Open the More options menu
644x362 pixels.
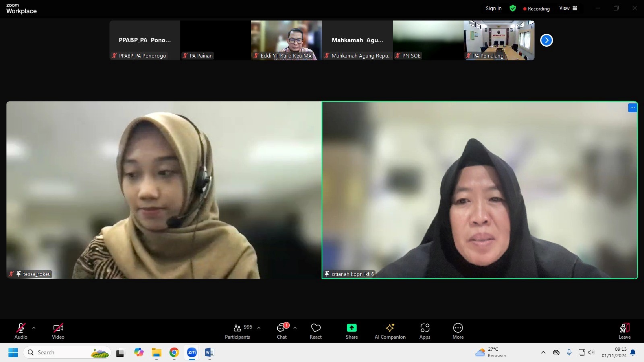(x=458, y=331)
